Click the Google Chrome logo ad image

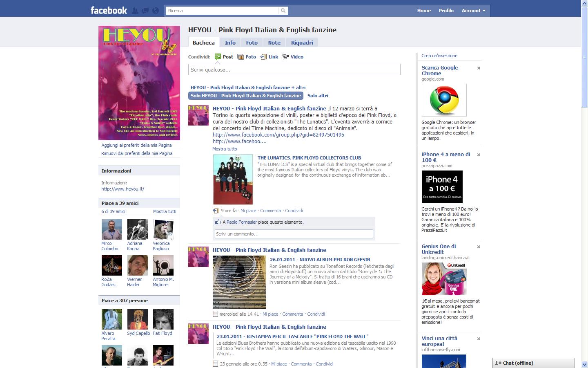pyautogui.click(x=444, y=100)
